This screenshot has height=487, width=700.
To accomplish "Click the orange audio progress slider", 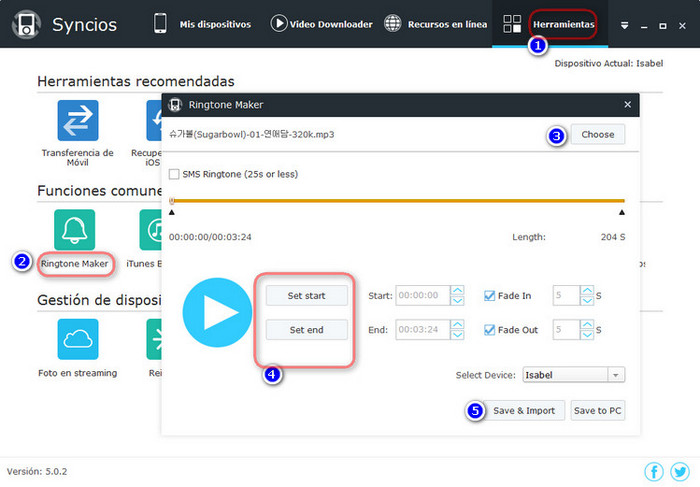I will [x=397, y=201].
